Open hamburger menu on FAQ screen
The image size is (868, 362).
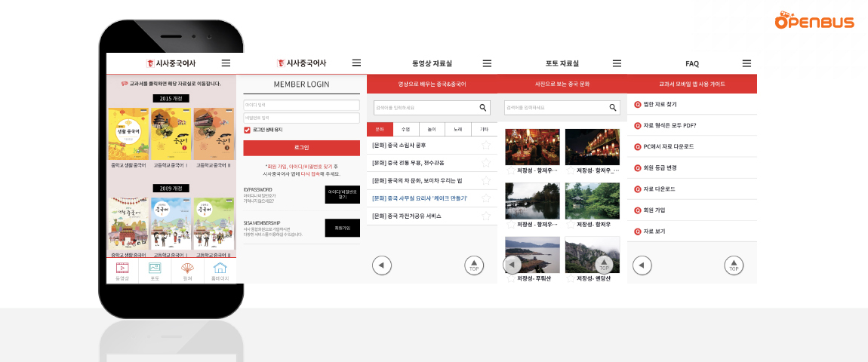(x=746, y=63)
